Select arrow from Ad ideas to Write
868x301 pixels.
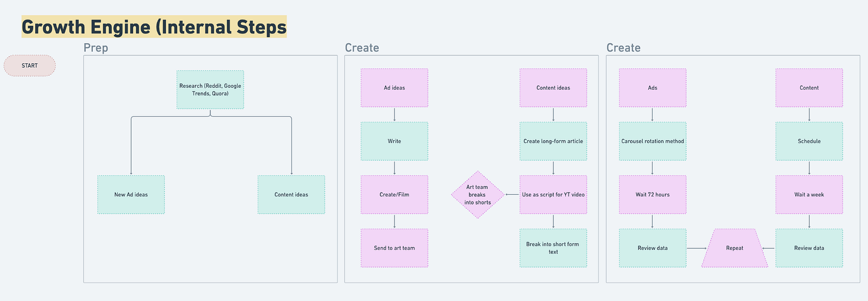point(394,114)
